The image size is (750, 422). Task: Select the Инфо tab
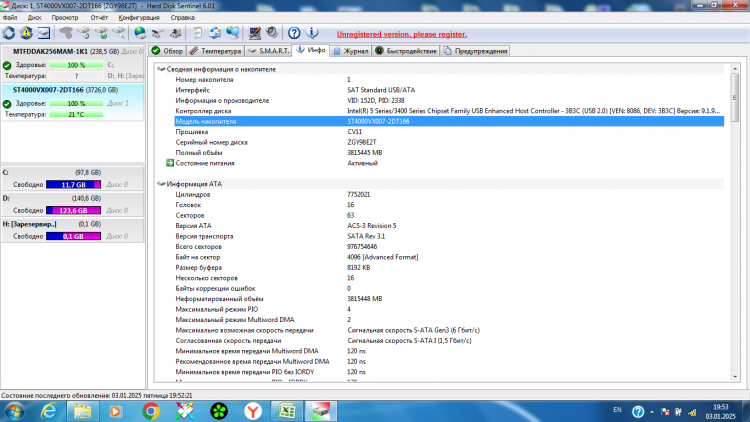tap(311, 50)
